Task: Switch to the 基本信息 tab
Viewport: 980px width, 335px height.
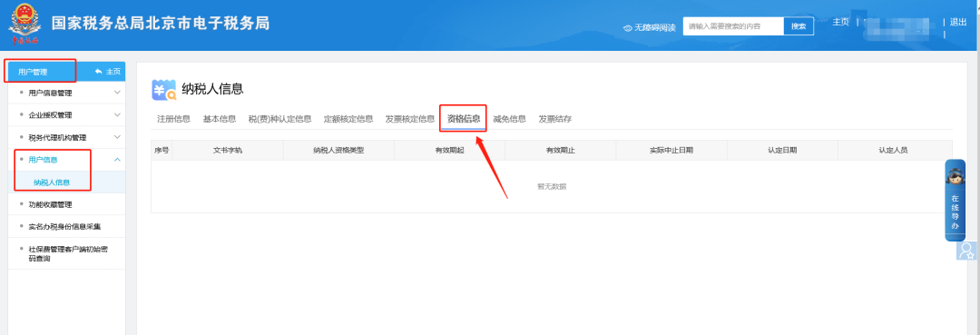Action: pyautogui.click(x=220, y=119)
